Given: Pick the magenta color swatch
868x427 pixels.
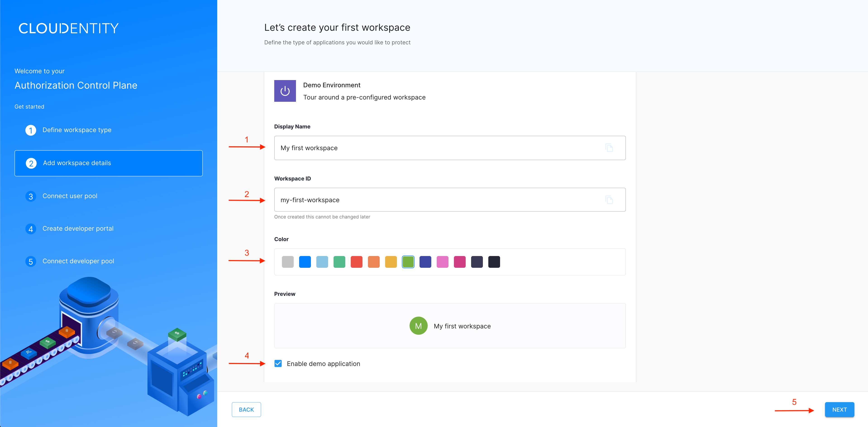Looking at the screenshot, I should click(x=460, y=262).
